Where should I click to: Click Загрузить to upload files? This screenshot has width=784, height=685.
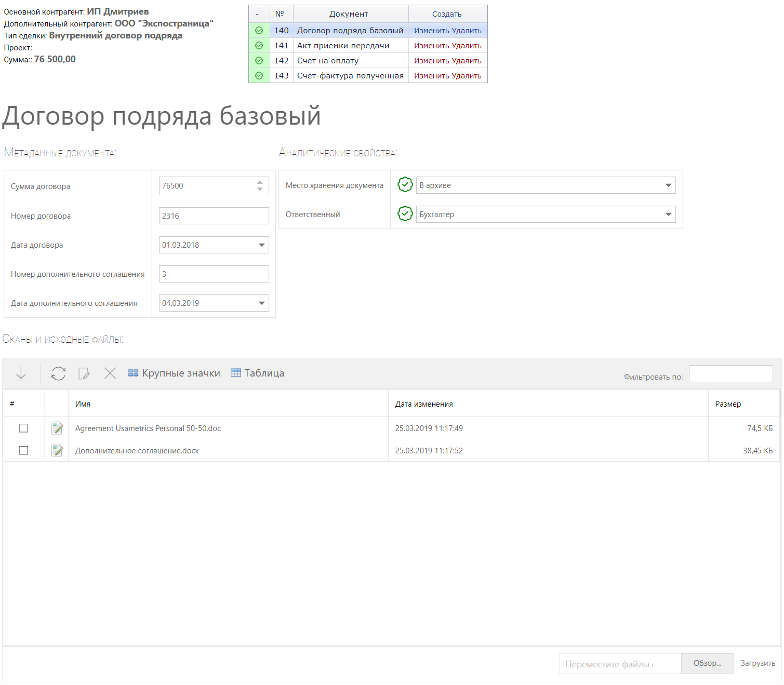[x=758, y=663]
